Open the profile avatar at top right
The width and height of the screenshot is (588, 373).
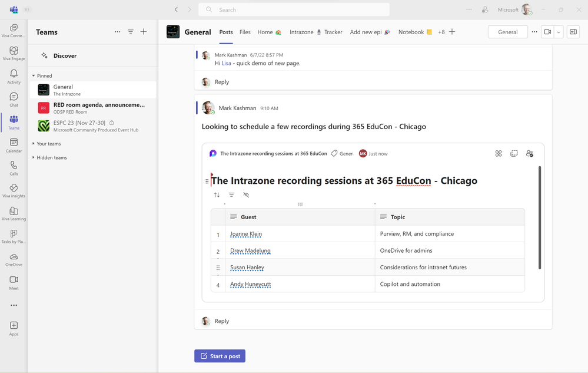pos(527,10)
